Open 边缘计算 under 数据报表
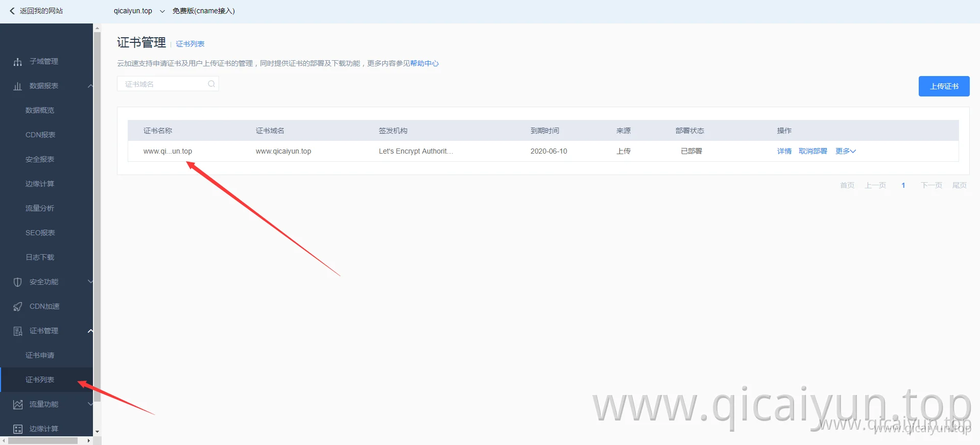This screenshot has height=445, width=980. pyautogui.click(x=40, y=184)
